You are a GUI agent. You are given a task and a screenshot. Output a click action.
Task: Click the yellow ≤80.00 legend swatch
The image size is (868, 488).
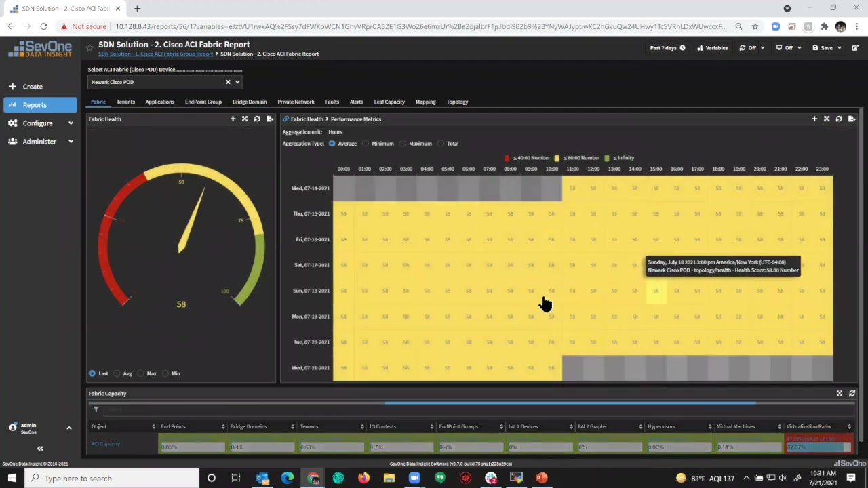557,158
